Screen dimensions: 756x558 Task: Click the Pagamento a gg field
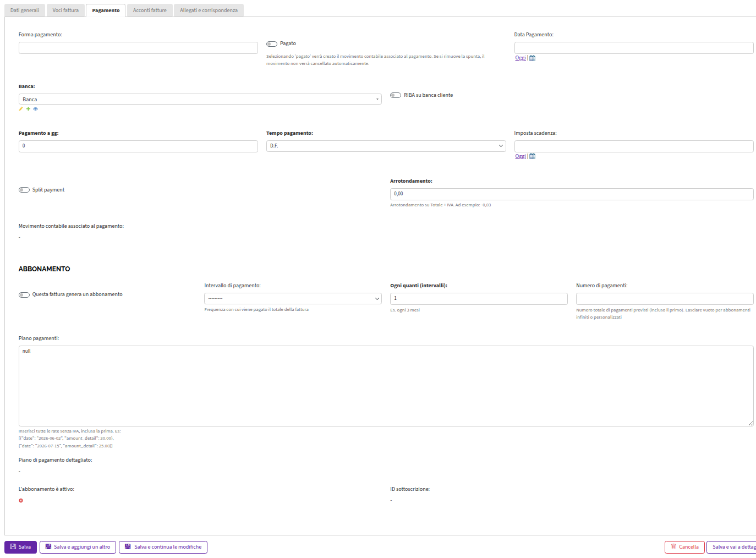tap(138, 146)
